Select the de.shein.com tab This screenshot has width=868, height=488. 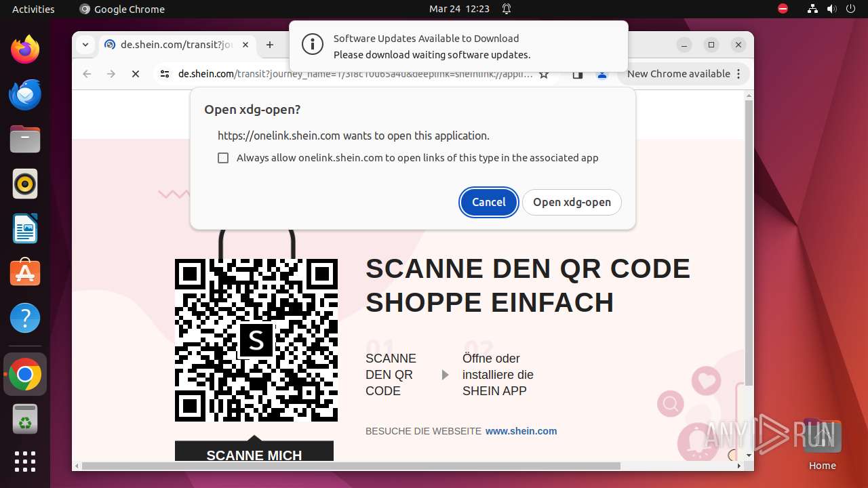[178, 45]
